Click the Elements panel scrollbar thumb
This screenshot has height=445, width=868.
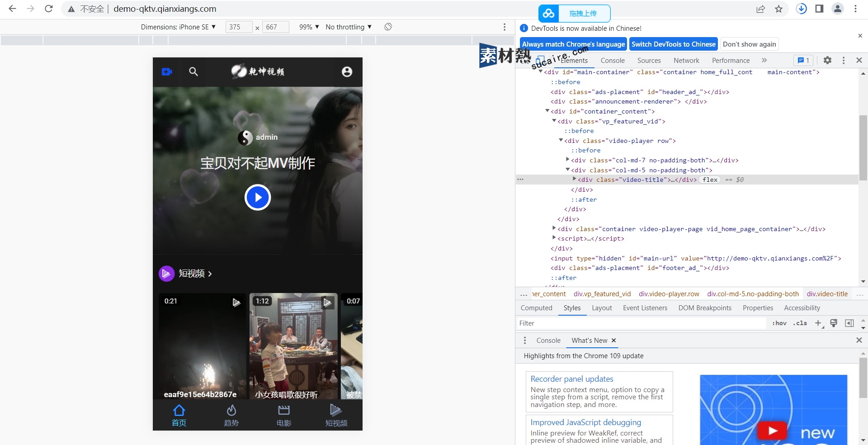pyautogui.click(x=863, y=148)
